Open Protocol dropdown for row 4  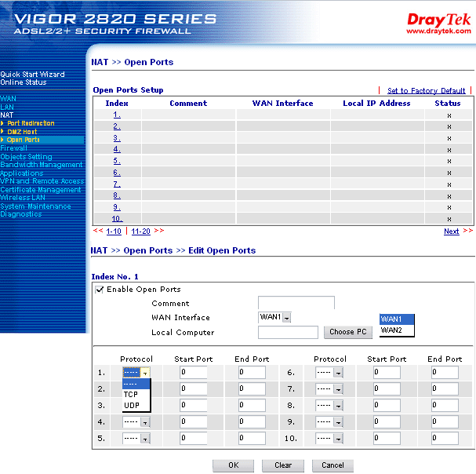(136, 421)
